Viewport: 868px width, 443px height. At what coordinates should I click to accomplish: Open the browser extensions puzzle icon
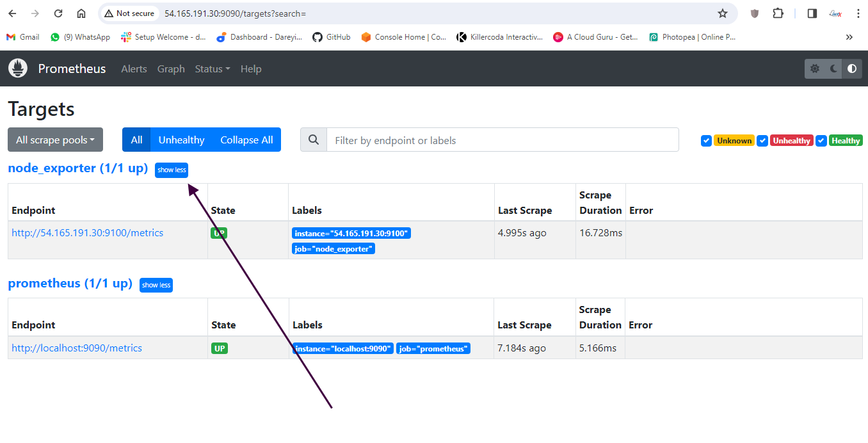pyautogui.click(x=778, y=13)
